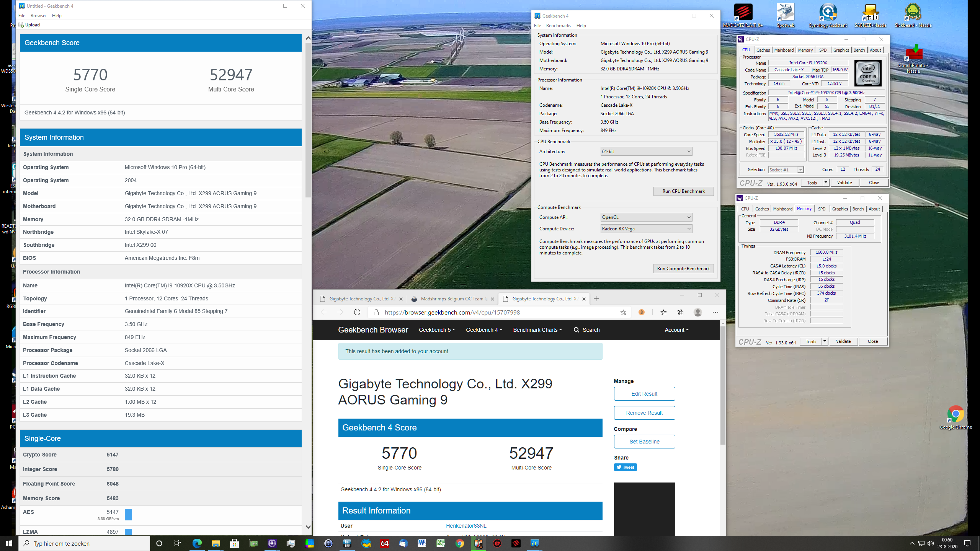Image resolution: width=980 pixels, height=551 pixels.
Task: Switch to the SPD tab in CPU-Z Memory window
Action: [x=822, y=209]
